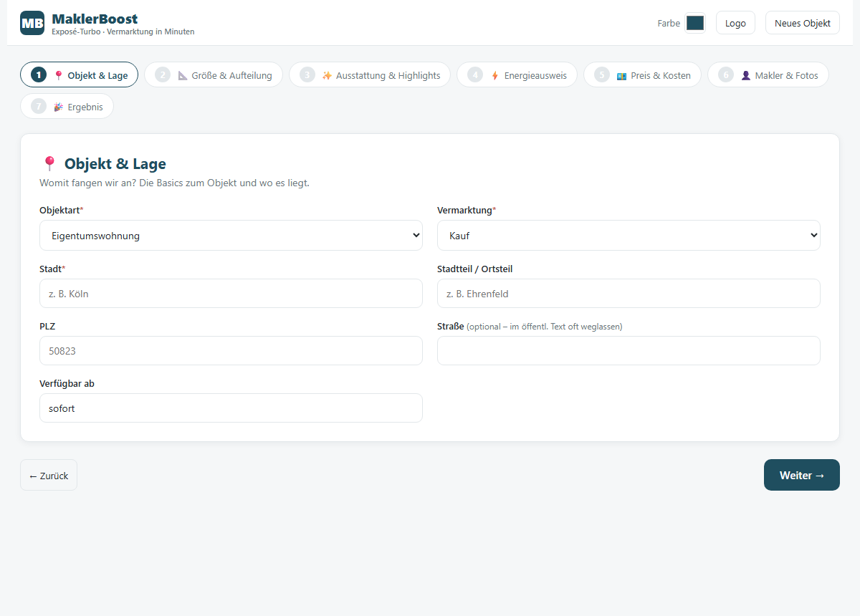Click the lightning icon for Energieausweis
860x616 pixels.
click(x=494, y=75)
